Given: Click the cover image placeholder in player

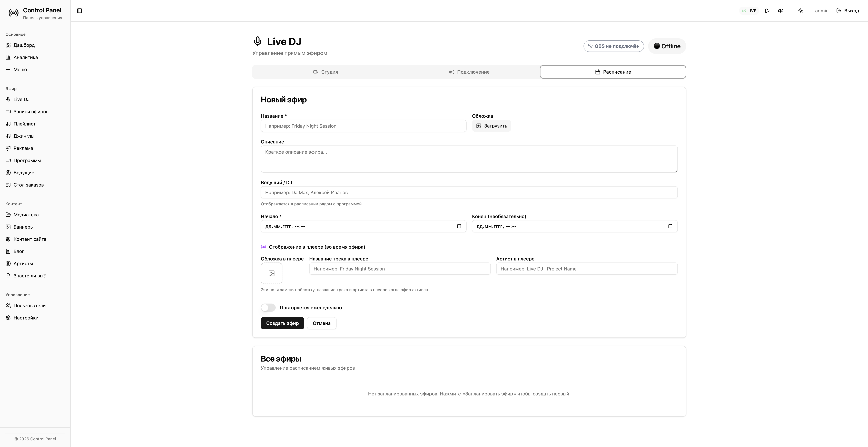Looking at the screenshot, I should (x=271, y=273).
